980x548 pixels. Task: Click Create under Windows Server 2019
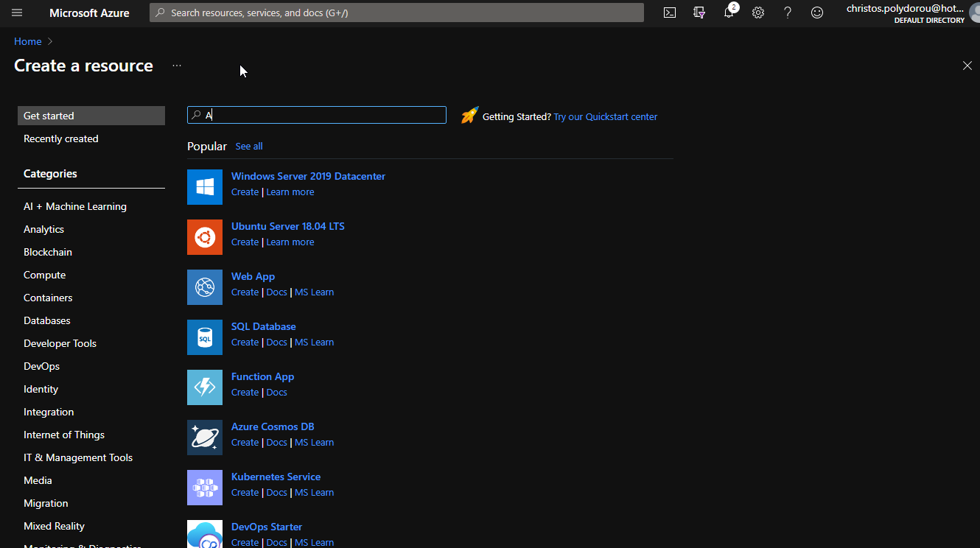[245, 192]
